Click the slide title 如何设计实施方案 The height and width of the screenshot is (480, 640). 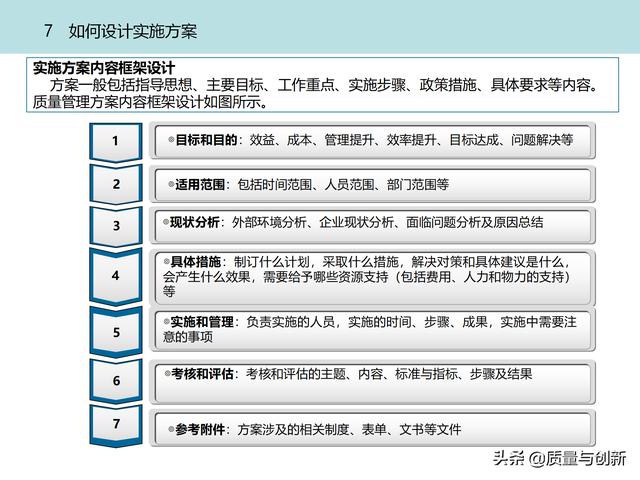coord(133,31)
